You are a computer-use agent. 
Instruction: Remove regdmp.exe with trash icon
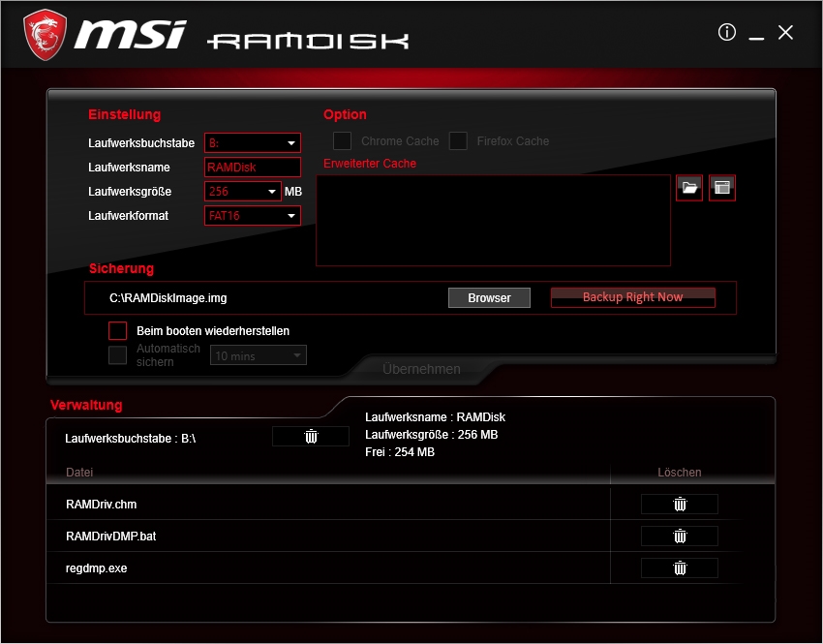tap(680, 568)
